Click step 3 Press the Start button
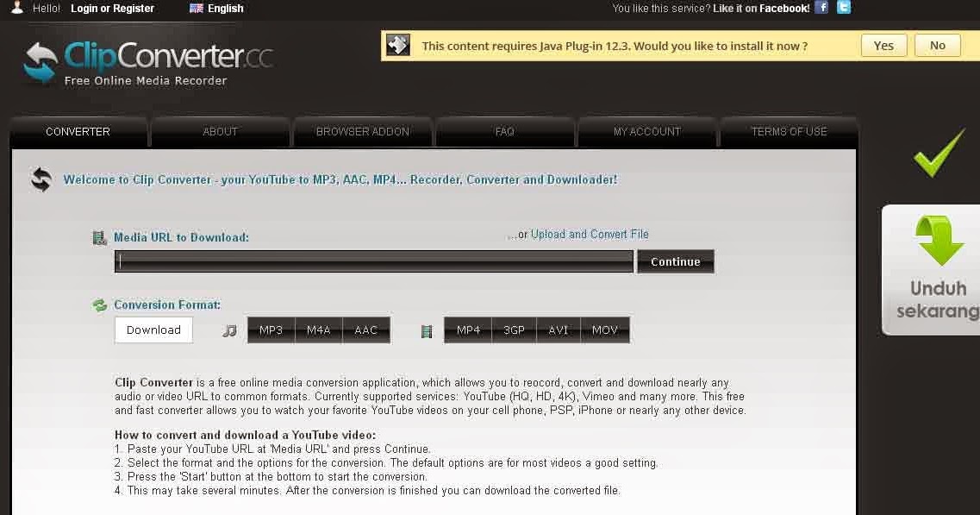This screenshot has height=515, width=980. click(x=271, y=477)
